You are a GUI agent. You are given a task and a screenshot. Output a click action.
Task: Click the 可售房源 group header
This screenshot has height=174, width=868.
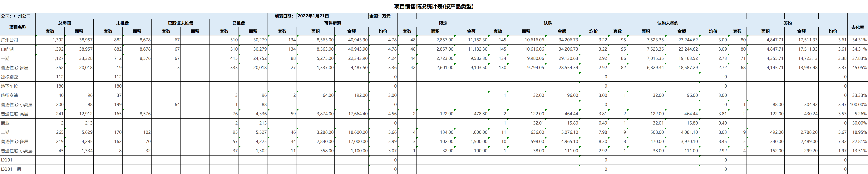(332, 23)
